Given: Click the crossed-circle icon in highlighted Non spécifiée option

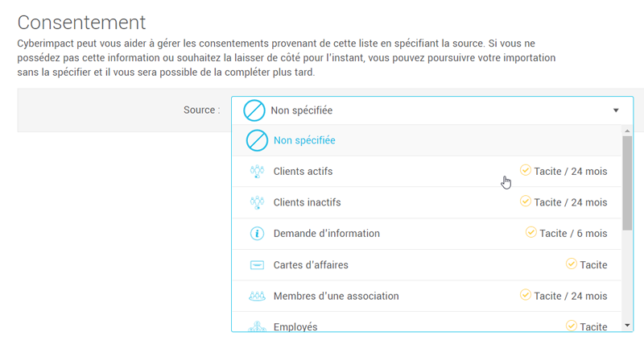Looking at the screenshot, I should point(257,140).
